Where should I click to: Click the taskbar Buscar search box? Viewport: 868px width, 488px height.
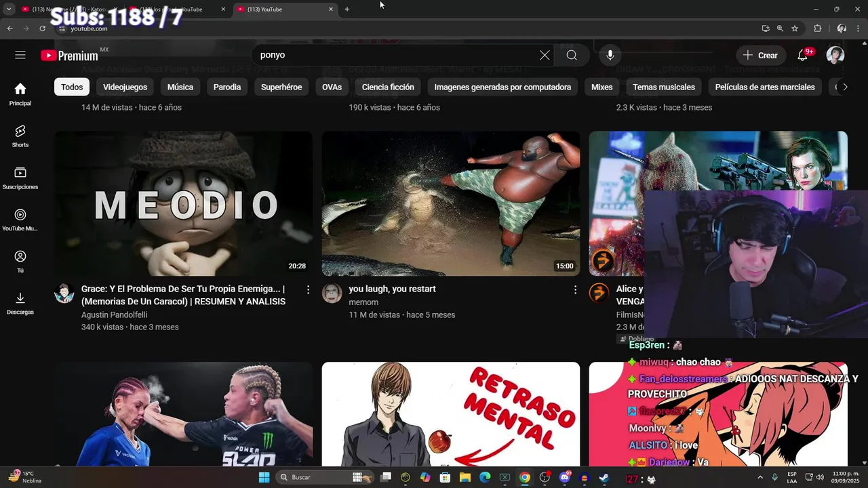pos(324,477)
